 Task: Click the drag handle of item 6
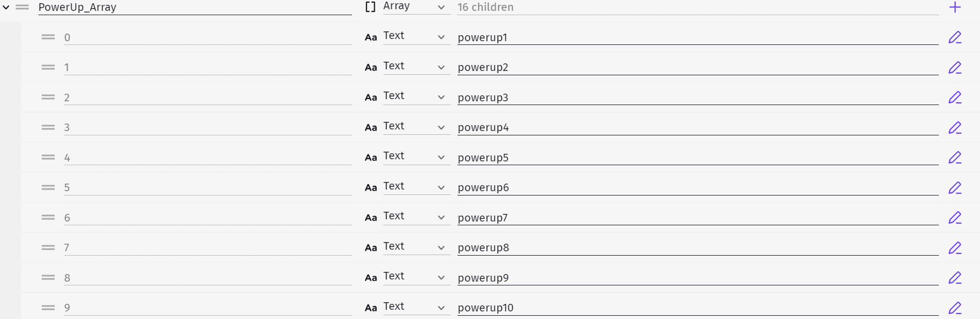(48, 217)
